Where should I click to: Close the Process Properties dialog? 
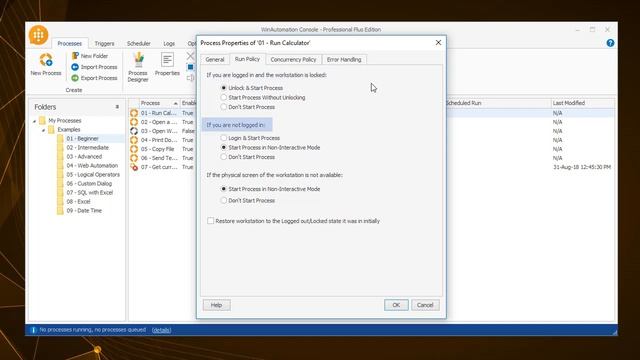tap(438, 42)
